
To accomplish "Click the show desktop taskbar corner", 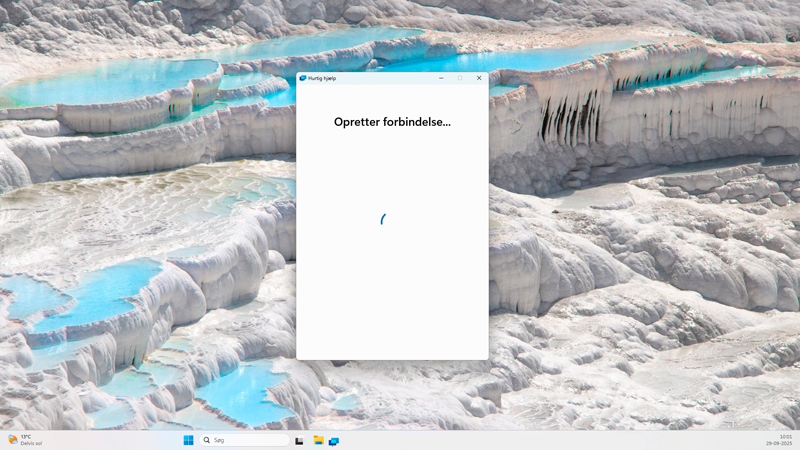I will [797, 440].
